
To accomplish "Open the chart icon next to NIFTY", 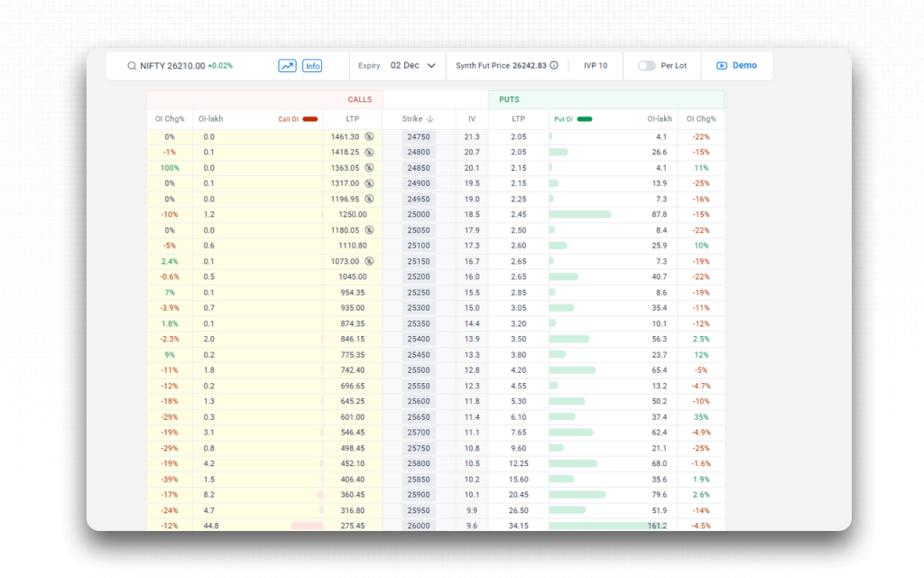I will 287,66.
